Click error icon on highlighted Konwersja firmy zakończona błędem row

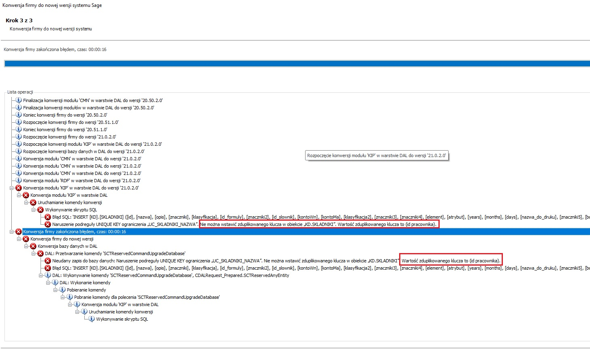tap(19, 232)
